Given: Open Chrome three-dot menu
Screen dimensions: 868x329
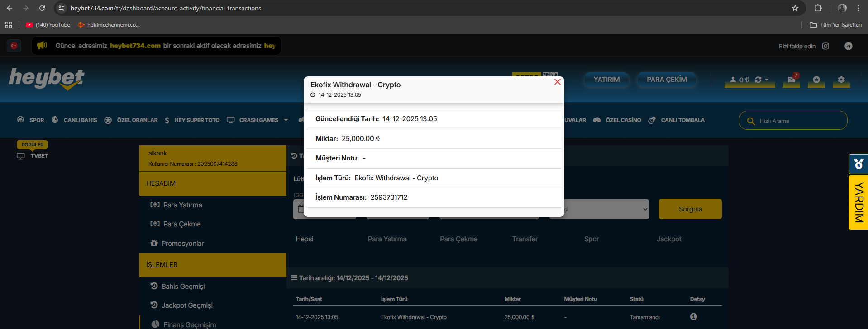Looking at the screenshot, I should click(858, 8).
